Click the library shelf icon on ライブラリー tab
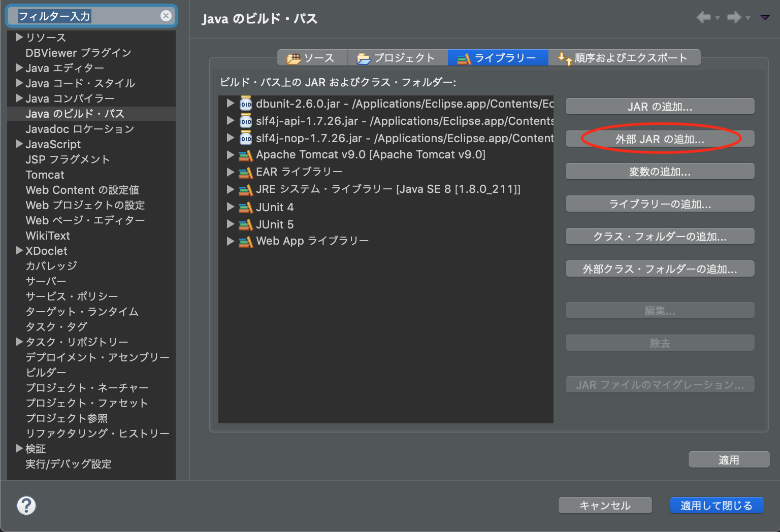 click(463, 58)
